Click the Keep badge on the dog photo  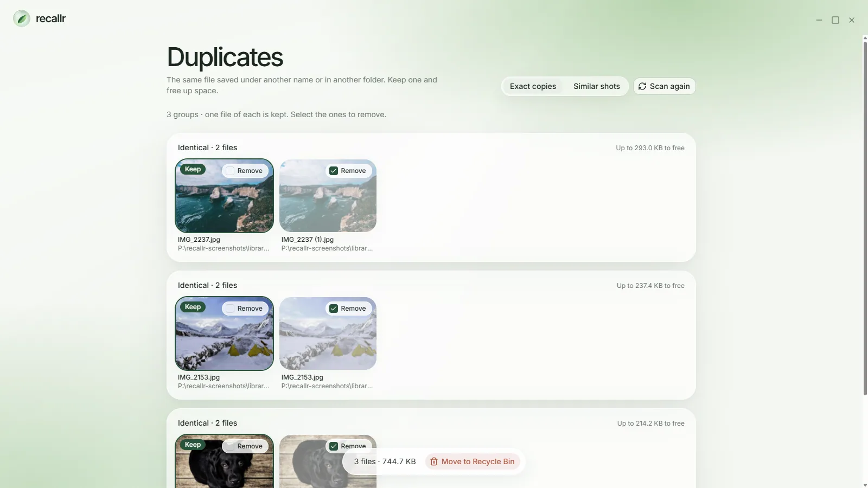click(193, 445)
